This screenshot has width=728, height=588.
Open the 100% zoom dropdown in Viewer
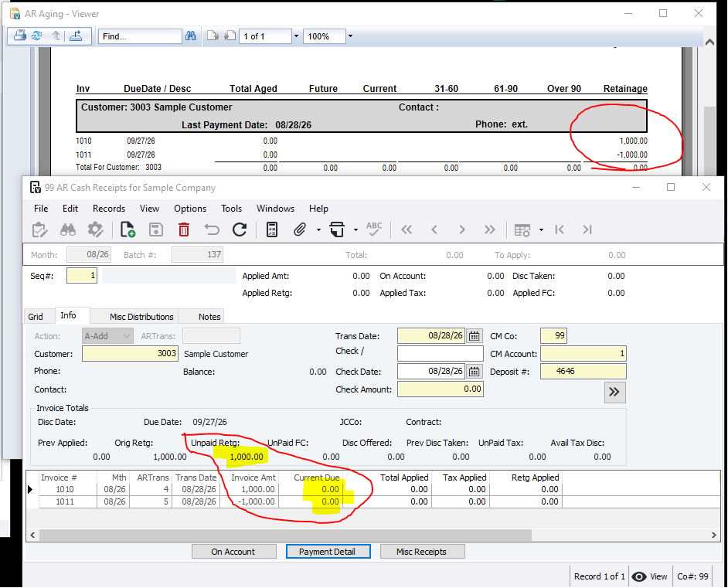[351, 36]
